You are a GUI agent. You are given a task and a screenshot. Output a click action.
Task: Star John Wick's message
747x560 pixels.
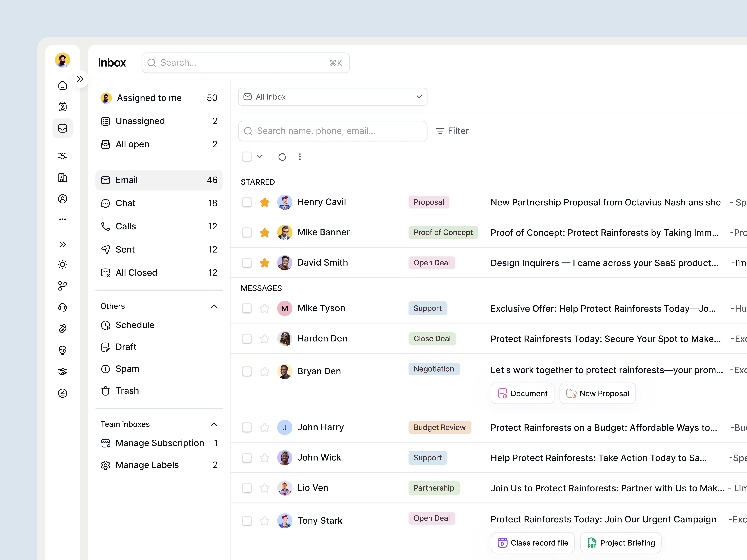[x=264, y=458]
